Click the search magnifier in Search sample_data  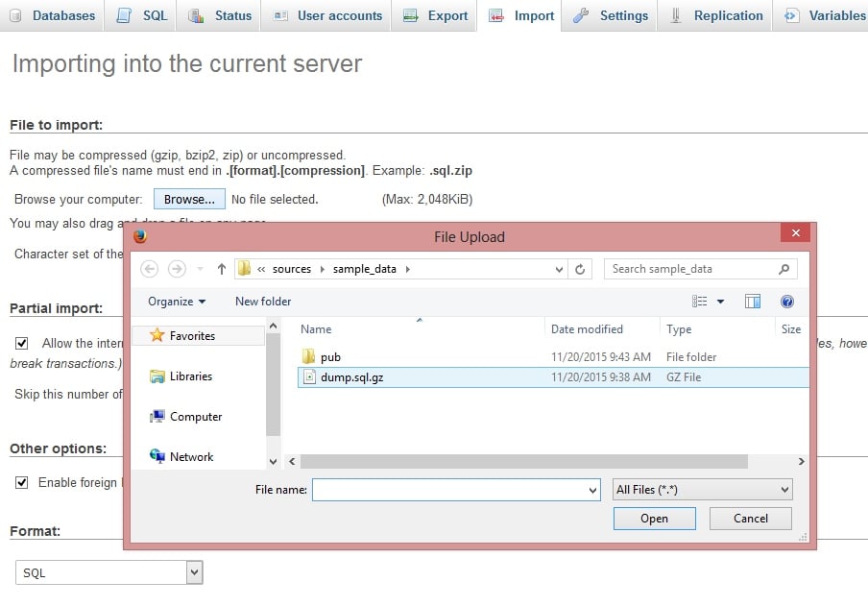(x=784, y=269)
